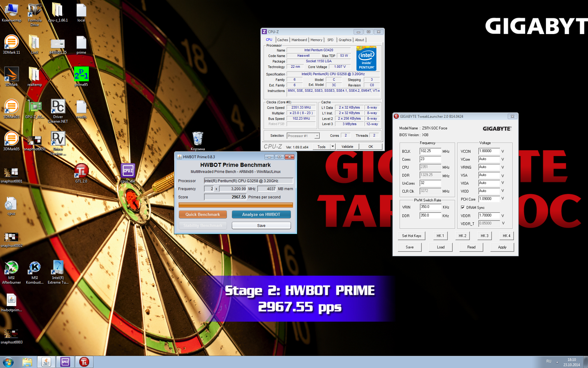The width and height of the screenshot is (588, 368).
Task: Toggle the DRAM Sync checkbox
Action: (x=463, y=207)
